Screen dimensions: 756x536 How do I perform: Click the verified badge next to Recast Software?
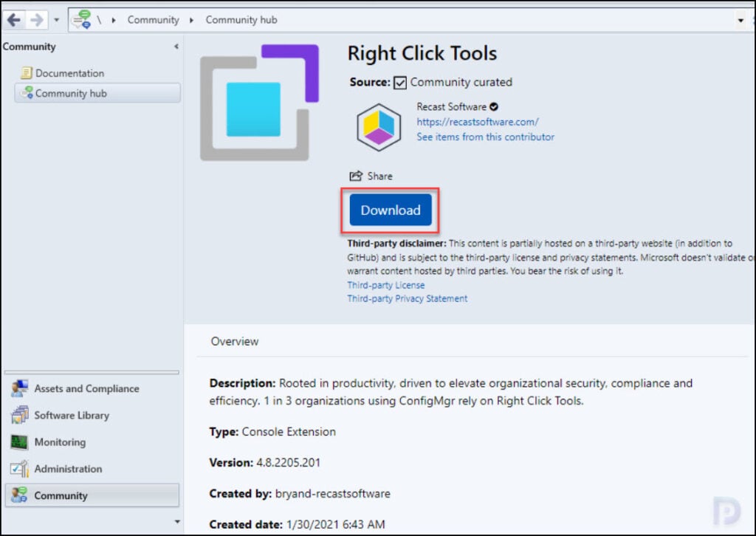494,106
